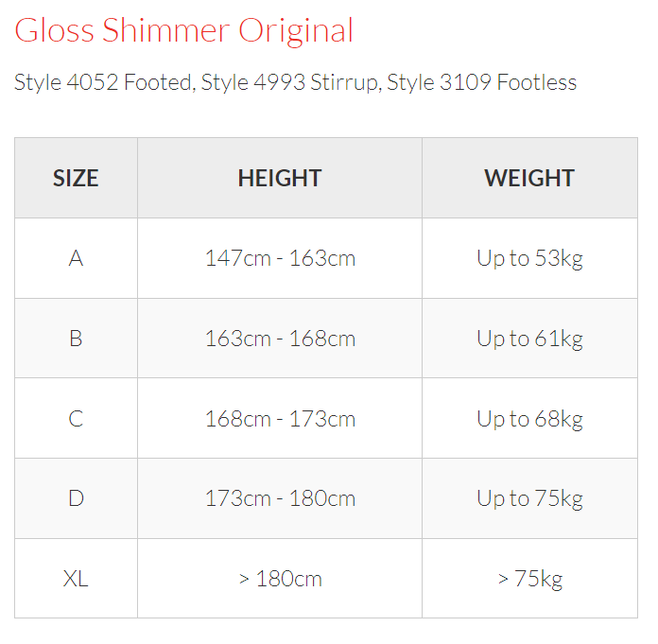Viewport: 658px width, 644px height.
Task: Click the SIZE column header
Action: click(x=76, y=178)
